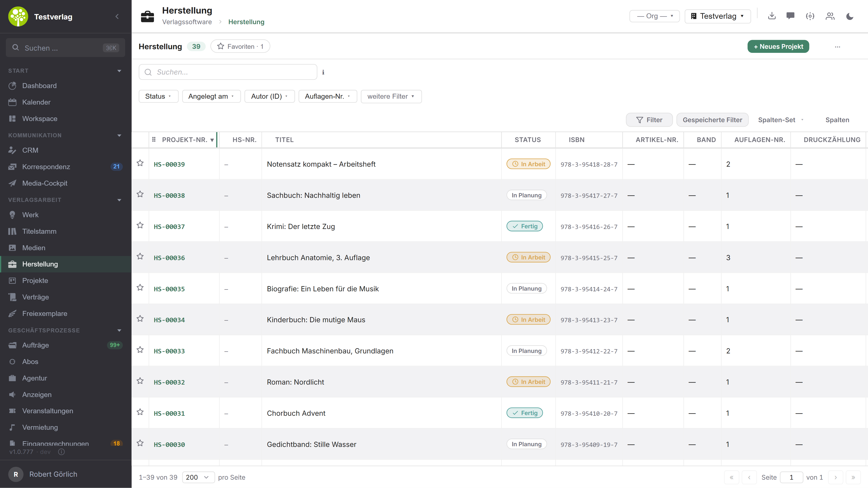Open the Angelegt am filter dropdown
This screenshot has height=488, width=868.
coord(211,96)
